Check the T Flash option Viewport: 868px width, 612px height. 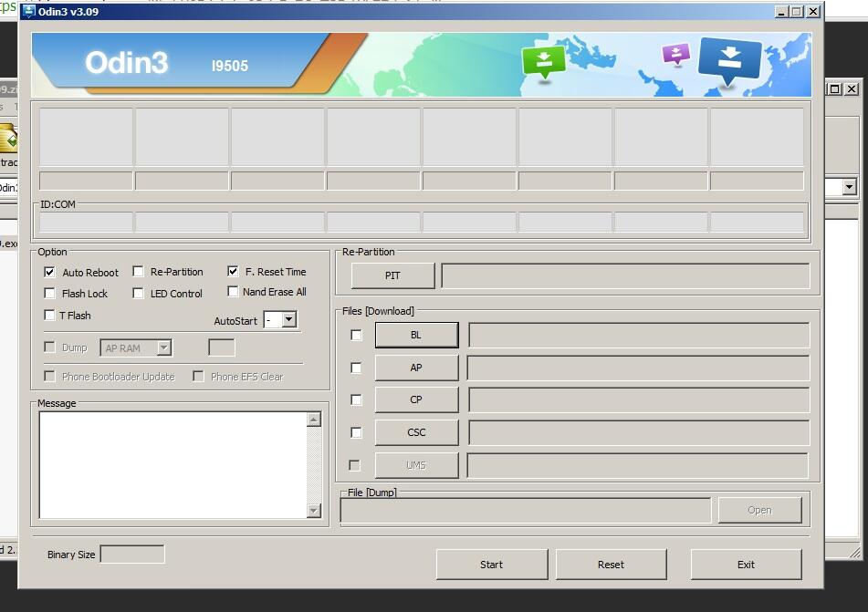click(50, 316)
